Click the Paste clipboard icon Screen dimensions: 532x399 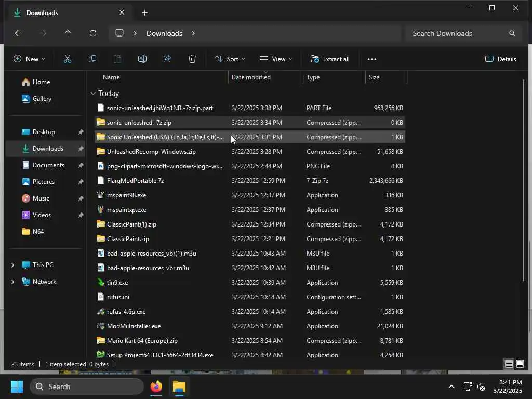pos(117,59)
